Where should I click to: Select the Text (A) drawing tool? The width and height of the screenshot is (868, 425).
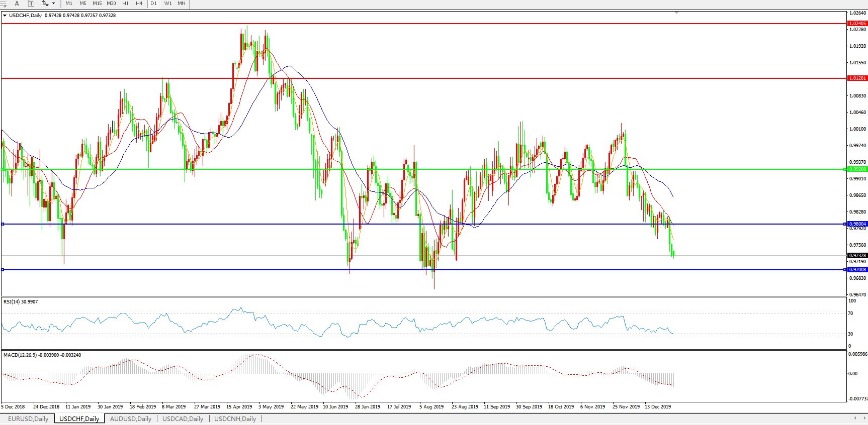pos(17,4)
